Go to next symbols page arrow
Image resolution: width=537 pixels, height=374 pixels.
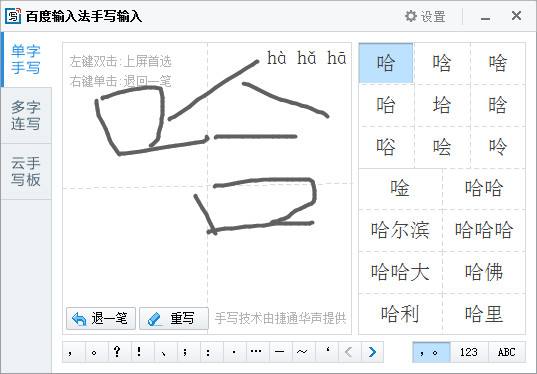coord(372,352)
